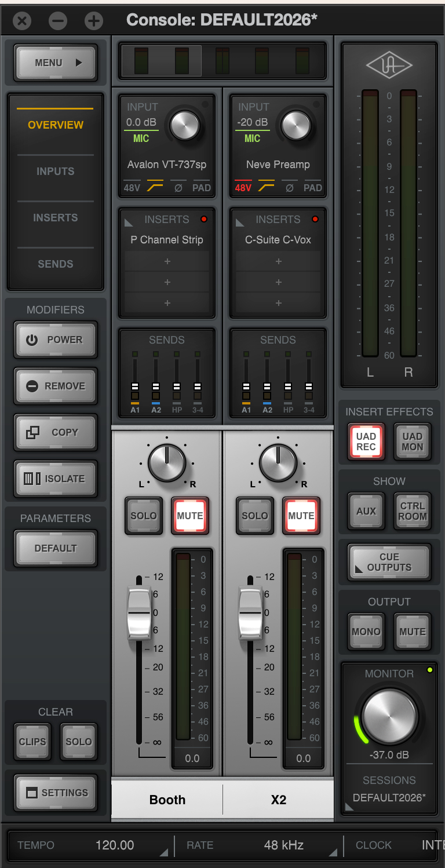The width and height of the screenshot is (445, 868).
Task: Click the COPY modifier button
Action: pyautogui.click(x=56, y=432)
